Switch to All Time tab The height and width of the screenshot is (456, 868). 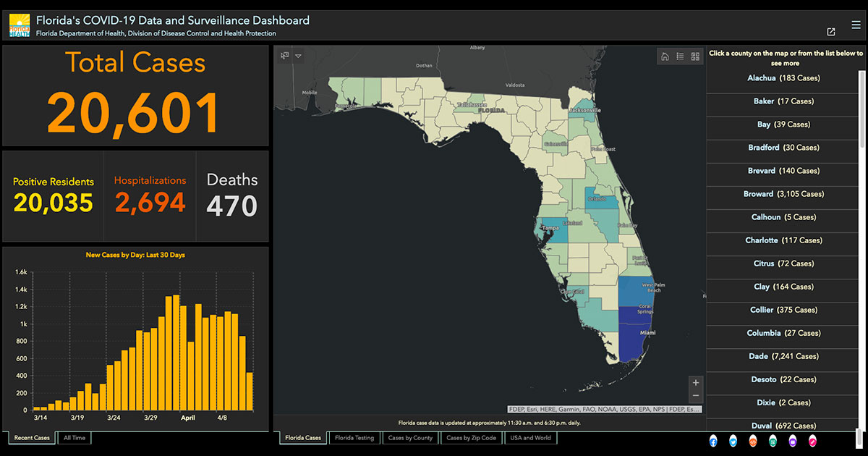(75, 438)
